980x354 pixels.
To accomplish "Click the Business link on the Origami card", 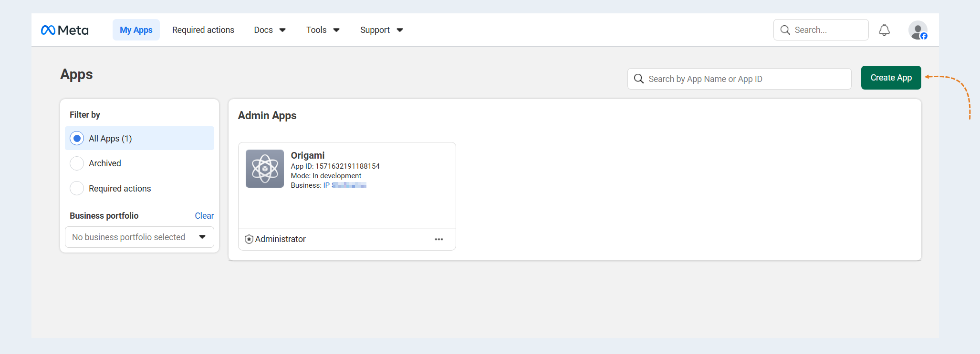I will [x=345, y=185].
